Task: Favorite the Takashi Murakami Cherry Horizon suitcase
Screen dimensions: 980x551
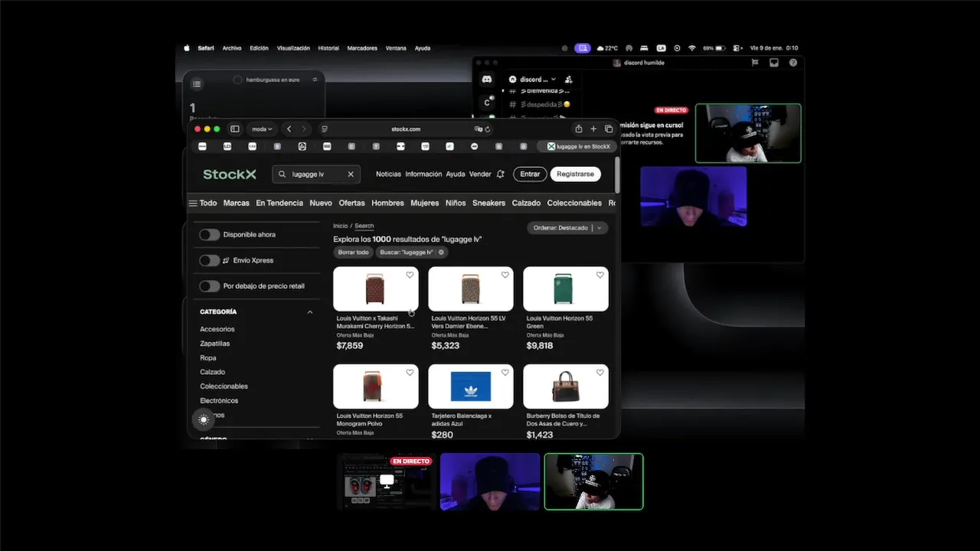Action: coord(410,275)
